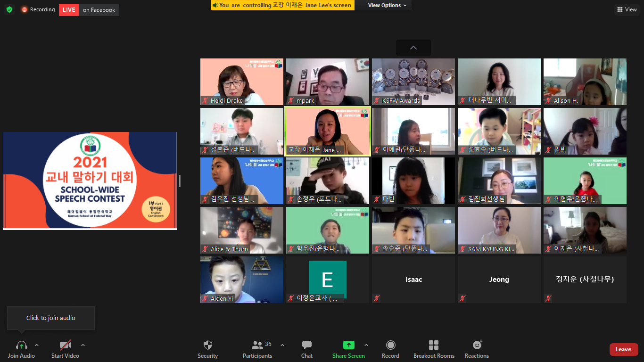Open the Participants panel
644x362 pixels.
click(x=257, y=346)
